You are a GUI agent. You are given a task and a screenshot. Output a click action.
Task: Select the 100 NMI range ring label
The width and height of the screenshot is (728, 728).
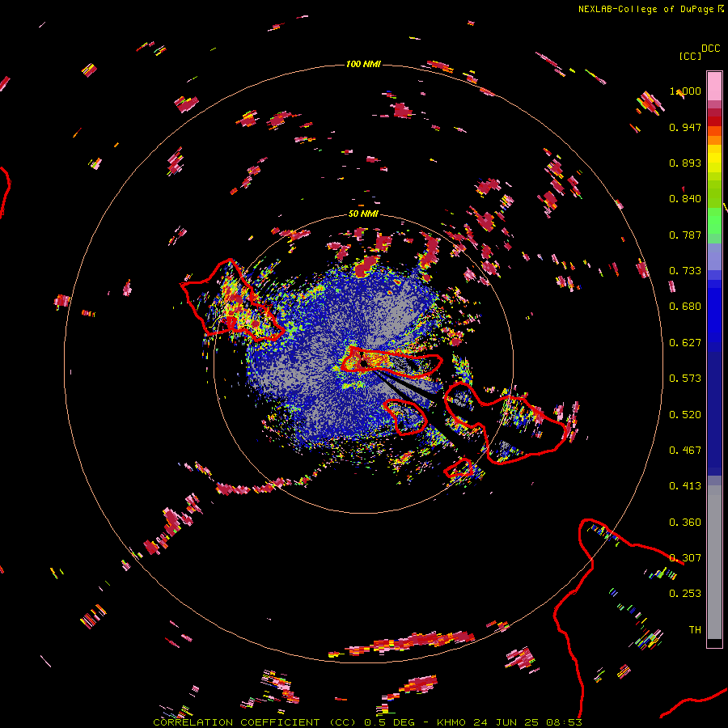363,64
